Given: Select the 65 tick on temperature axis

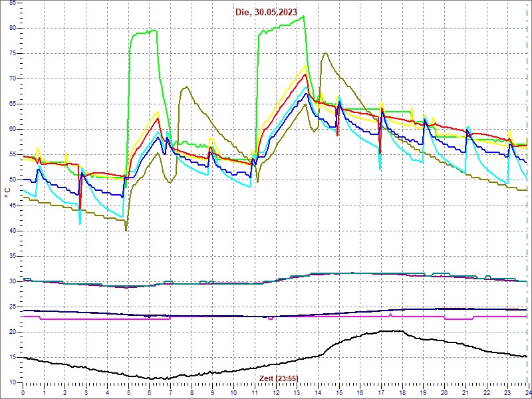Looking at the screenshot, I should [11, 104].
